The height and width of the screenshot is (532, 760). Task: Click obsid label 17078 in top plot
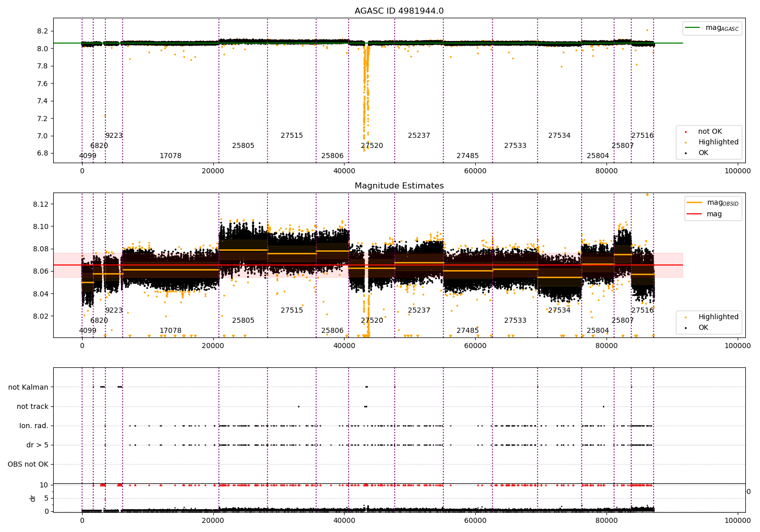point(170,156)
